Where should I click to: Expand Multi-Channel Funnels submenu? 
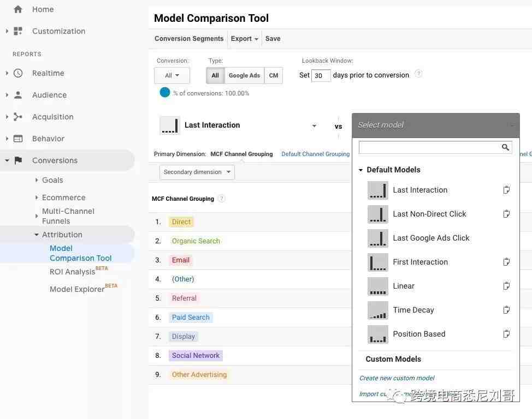[x=37, y=216]
